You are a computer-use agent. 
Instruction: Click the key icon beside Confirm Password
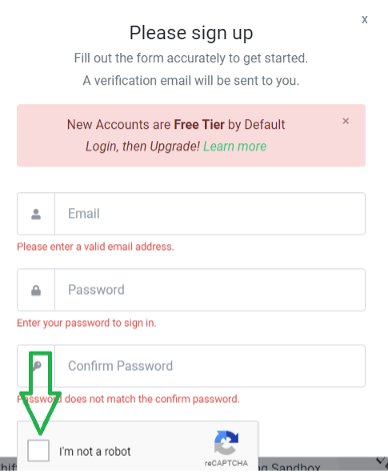[x=36, y=366]
